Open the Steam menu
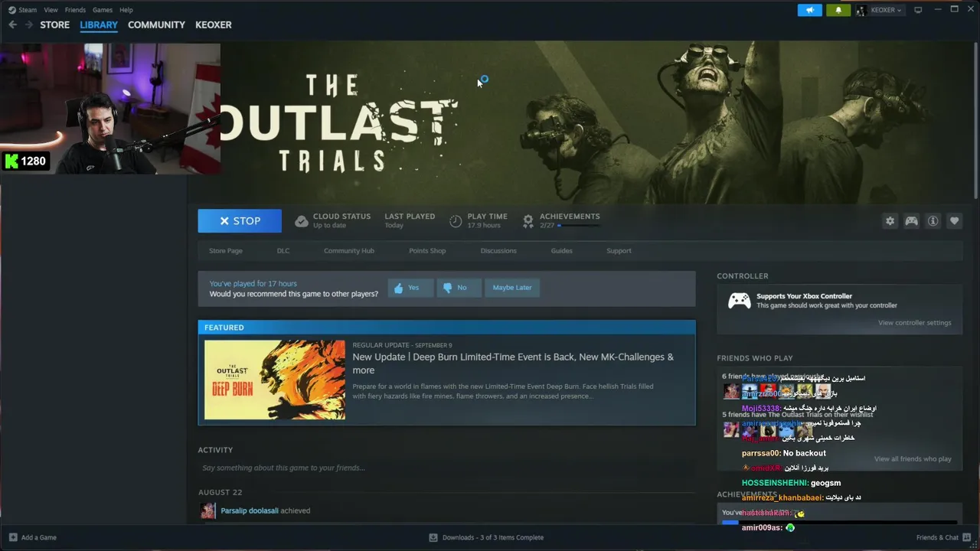 click(28, 10)
